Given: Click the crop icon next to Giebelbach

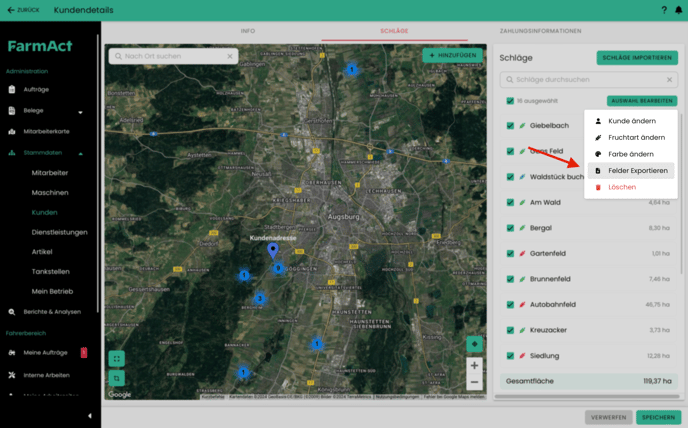Looking at the screenshot, I should pos(522,126).
